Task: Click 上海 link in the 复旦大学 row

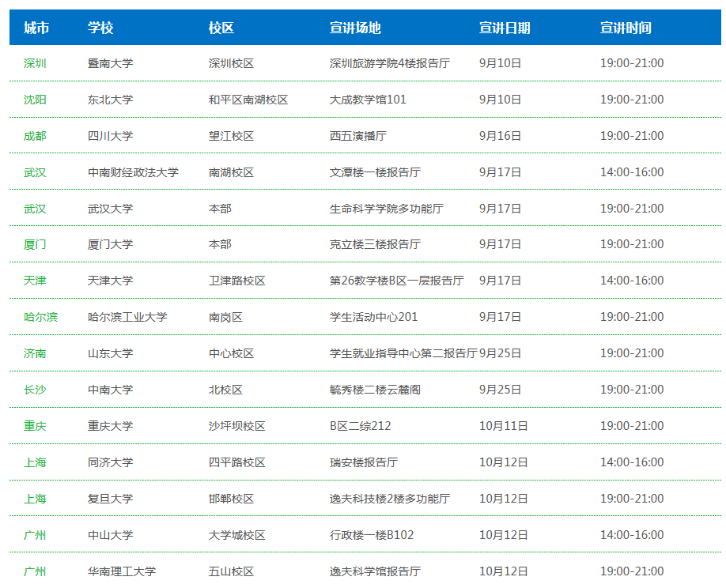Action: pos(35,499)
